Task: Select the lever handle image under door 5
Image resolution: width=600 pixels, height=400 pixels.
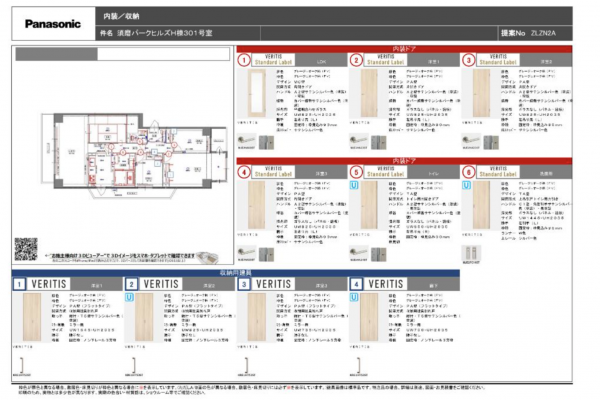Action: point(358,253)
